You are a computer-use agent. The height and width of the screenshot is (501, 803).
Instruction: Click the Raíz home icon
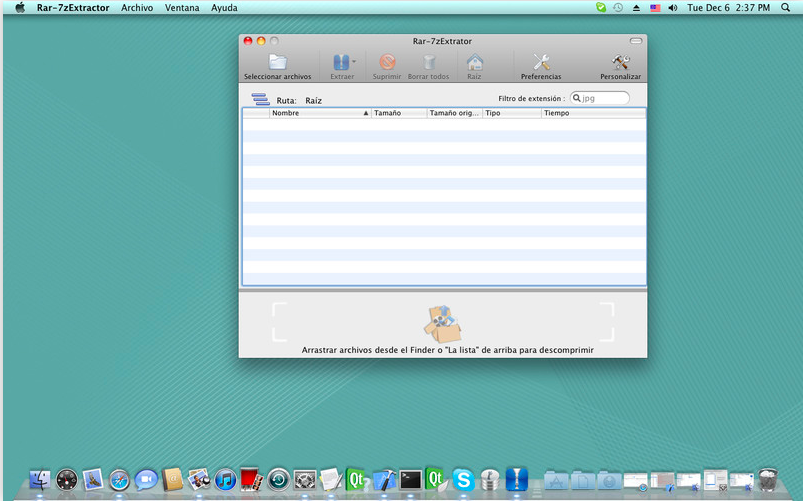(474, 62)
